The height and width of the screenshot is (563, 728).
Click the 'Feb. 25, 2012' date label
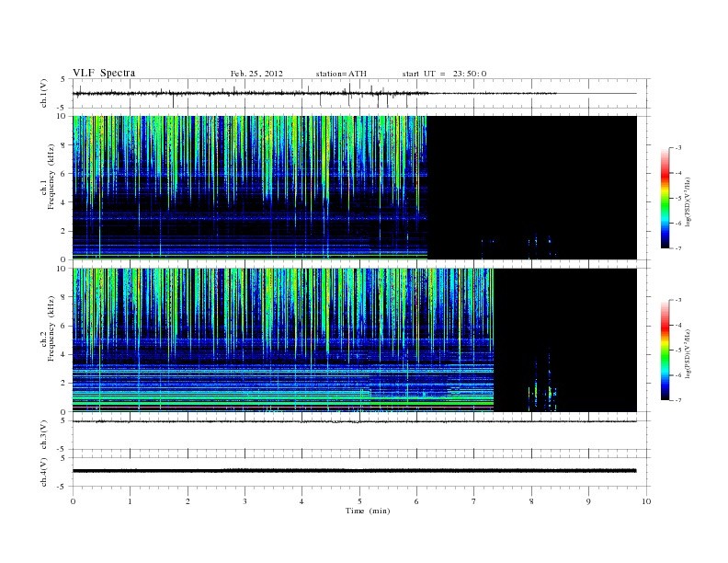pos(256,74)
